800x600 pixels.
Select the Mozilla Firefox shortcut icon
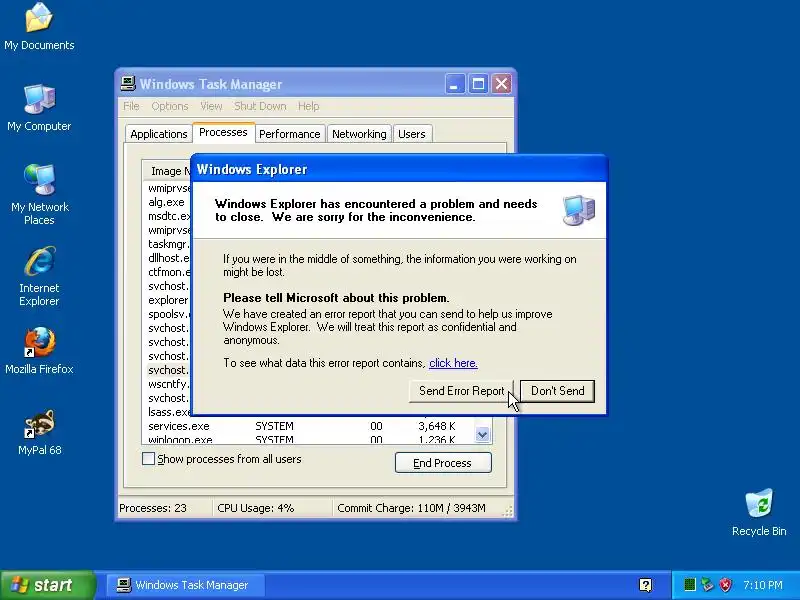[39, 351]
